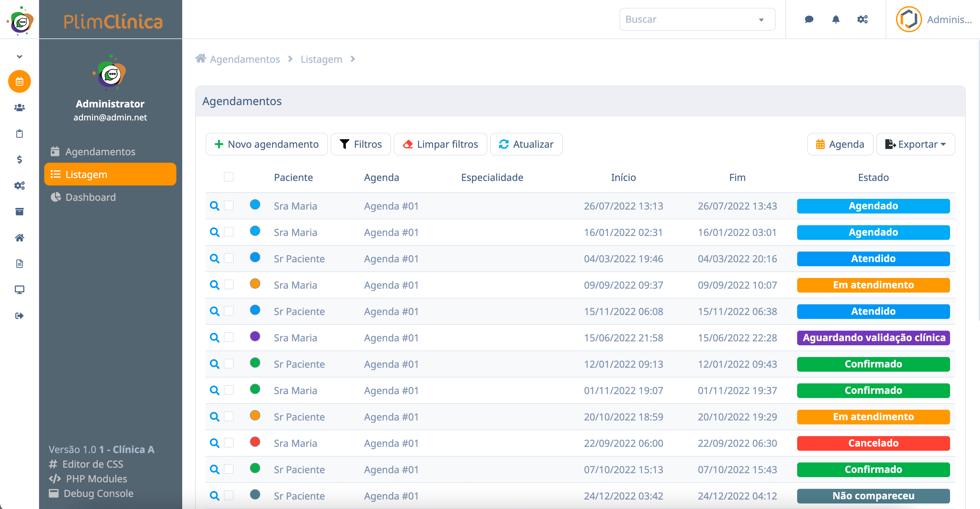
Task: Click the Cancelado status badge
Action: point(874,443)
